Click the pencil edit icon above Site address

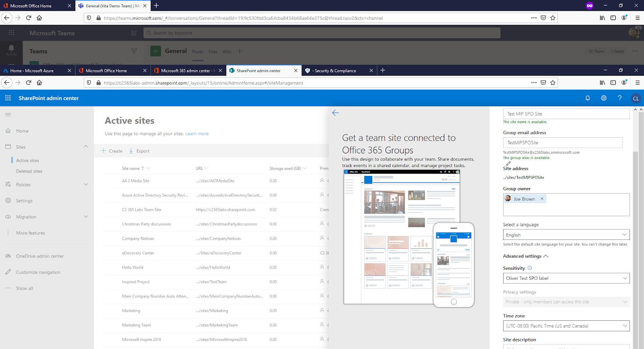pos(508,163)
